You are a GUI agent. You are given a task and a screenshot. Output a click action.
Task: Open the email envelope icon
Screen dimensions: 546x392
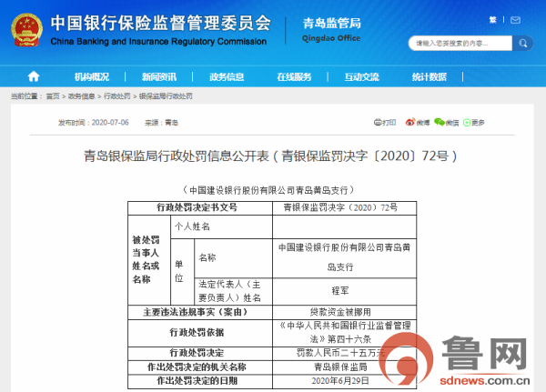[x=515, y=20]
